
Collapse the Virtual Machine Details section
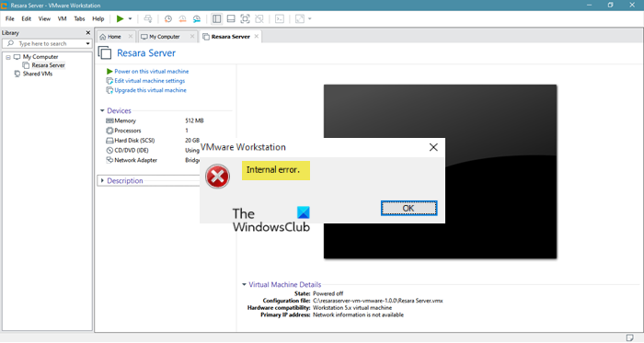click(x=244, y=285)
